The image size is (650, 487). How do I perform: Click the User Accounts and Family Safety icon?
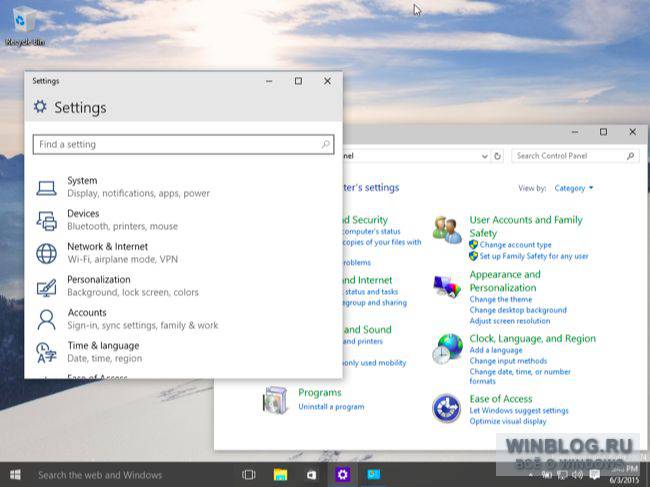point(447,230)
